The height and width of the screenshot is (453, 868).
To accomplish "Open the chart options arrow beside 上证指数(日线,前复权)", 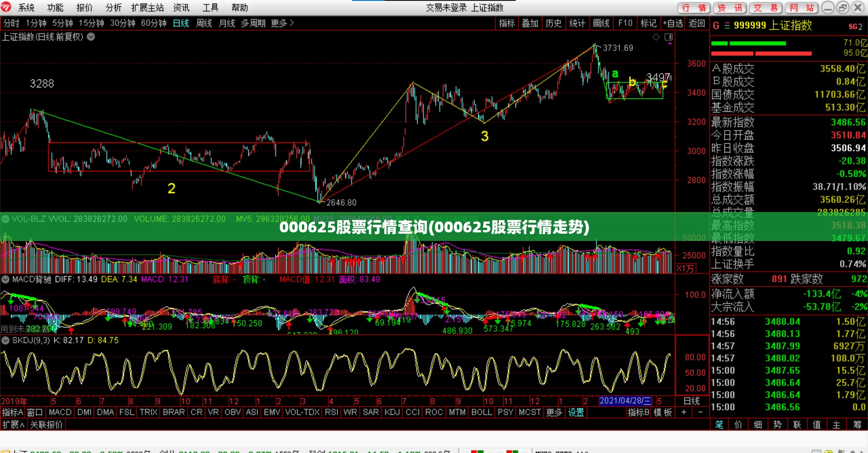I will pos(91,37).
